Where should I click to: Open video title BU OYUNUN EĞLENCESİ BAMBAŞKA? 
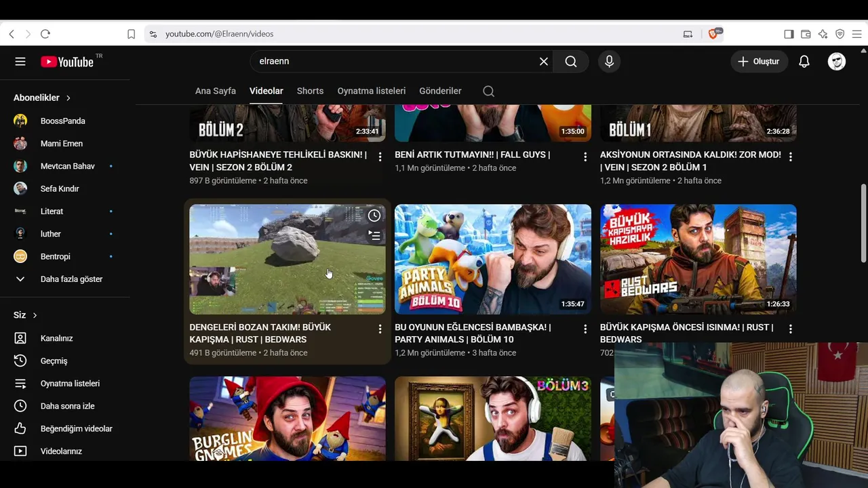[473, 333]
